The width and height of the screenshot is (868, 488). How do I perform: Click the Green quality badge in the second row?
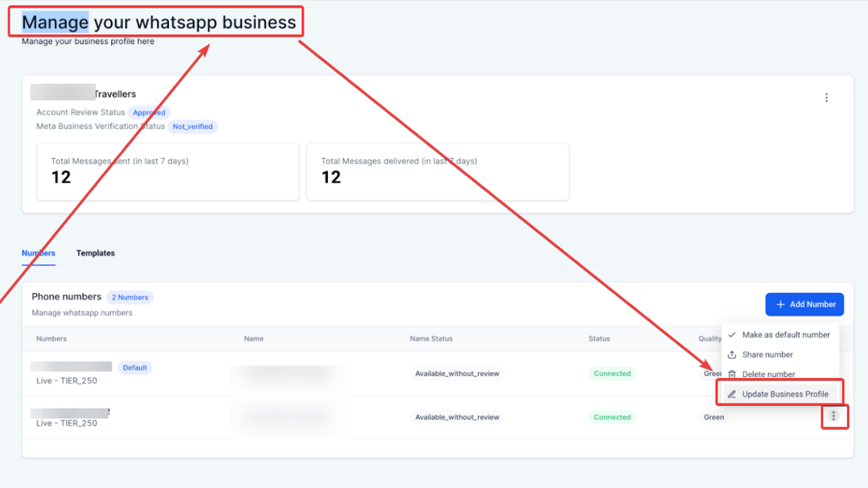[714, 417]
